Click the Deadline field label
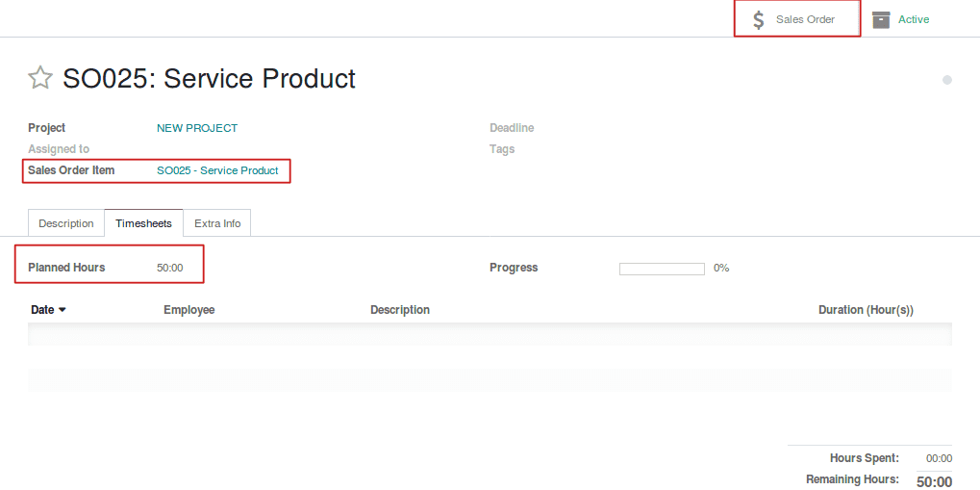Viewport: 980px width, 490px height. 512,128
